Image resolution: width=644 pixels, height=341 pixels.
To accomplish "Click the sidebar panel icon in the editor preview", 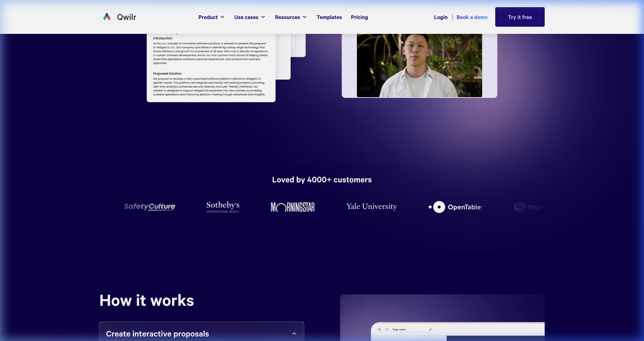I will point(387,330).
